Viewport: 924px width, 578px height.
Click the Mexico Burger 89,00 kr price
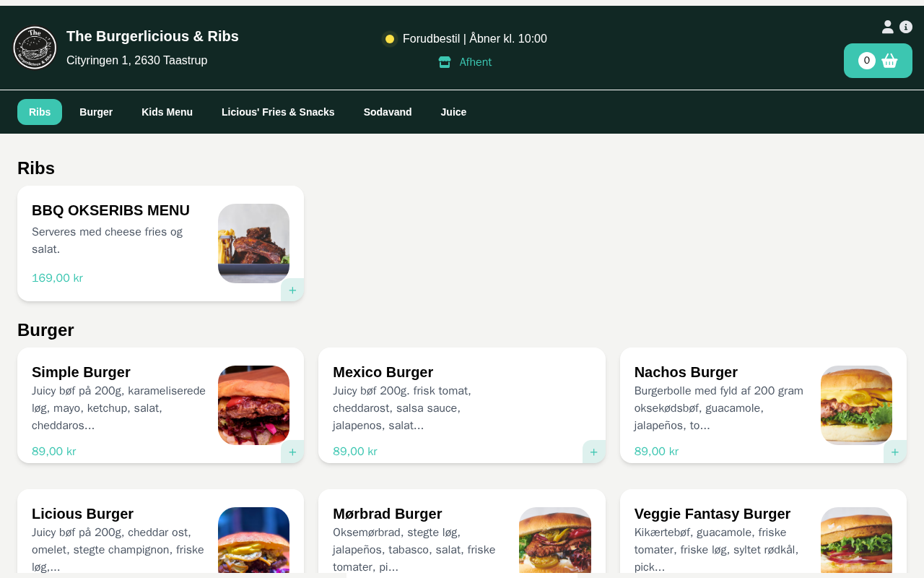pos(354,452)
